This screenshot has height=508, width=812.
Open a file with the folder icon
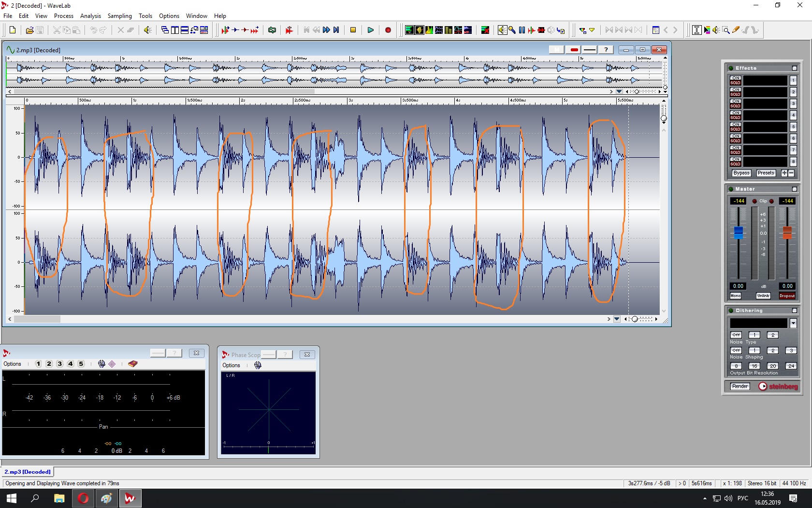pyautogui.click(x=29, y=30)
